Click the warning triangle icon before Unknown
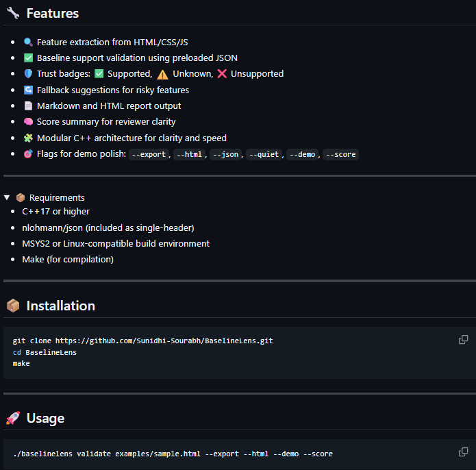The width and height of the screenshot is (476, 470). point(162,74)
